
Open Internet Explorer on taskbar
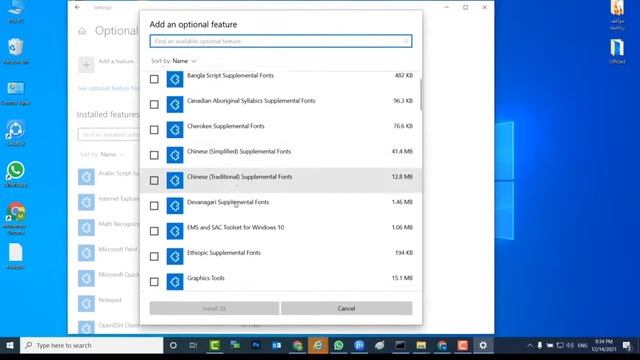click(x=318, y=345)
